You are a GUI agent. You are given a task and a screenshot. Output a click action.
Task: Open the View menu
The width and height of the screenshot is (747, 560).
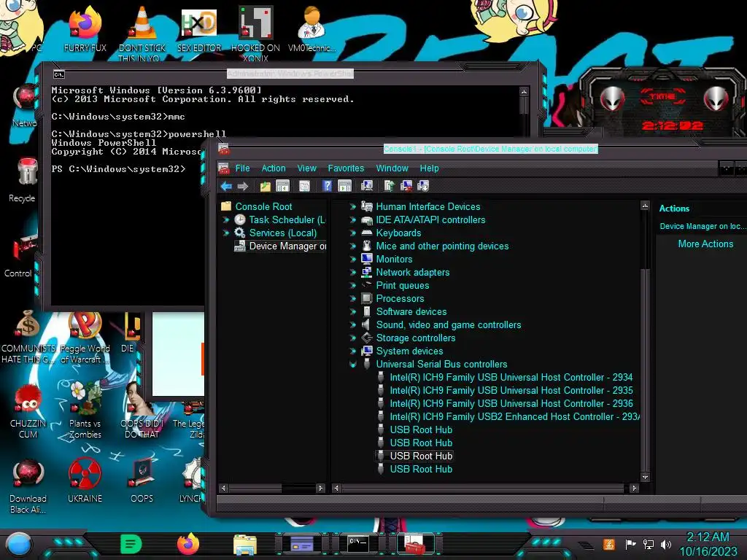pos(307,168)
